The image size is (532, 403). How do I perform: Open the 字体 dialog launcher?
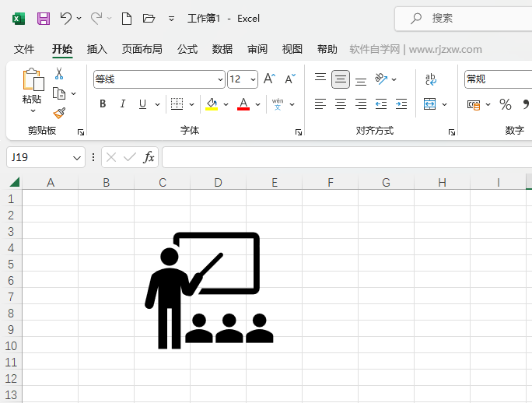[299, 132]
